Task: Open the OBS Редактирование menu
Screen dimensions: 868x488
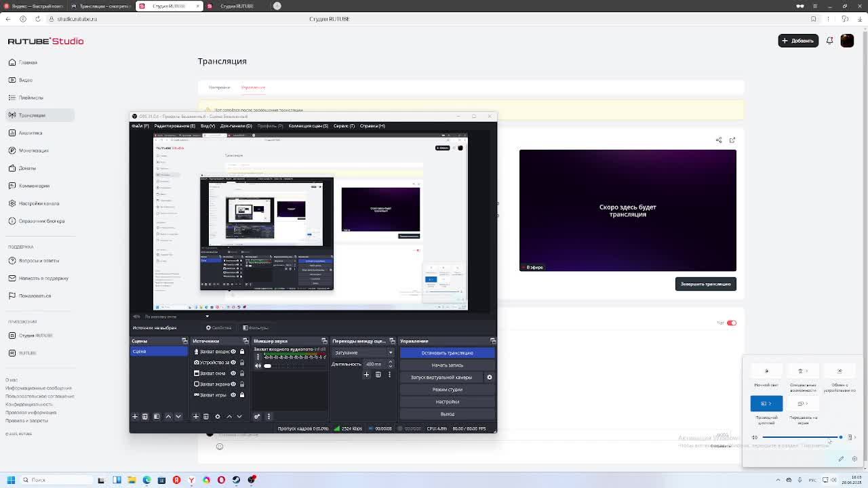Action: tap(174, 126)
